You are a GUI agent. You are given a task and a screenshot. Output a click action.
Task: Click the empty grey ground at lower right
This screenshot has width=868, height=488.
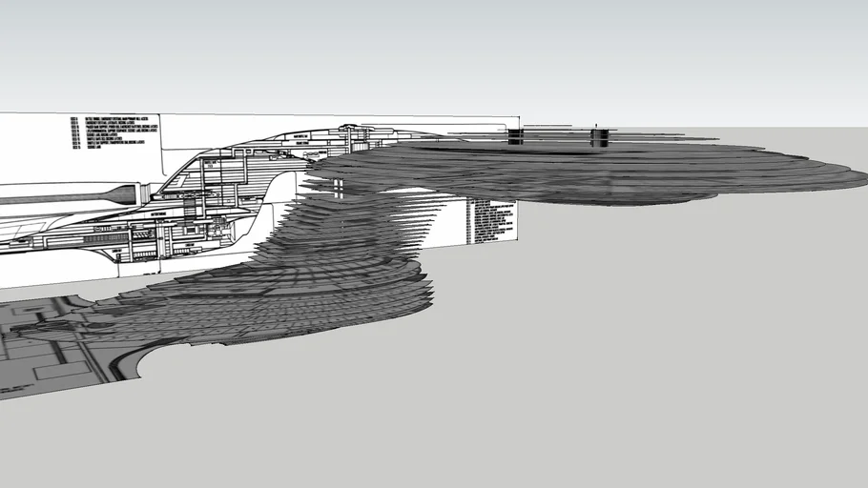point(668,381)
